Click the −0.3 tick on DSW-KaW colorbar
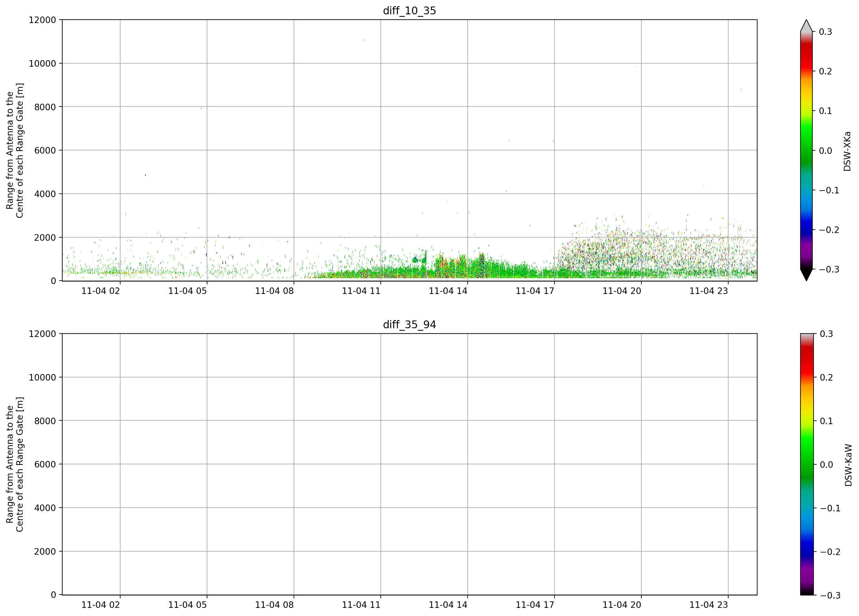Image resolution: width=859 pixels, height=616 pixels. click(830, 595)
